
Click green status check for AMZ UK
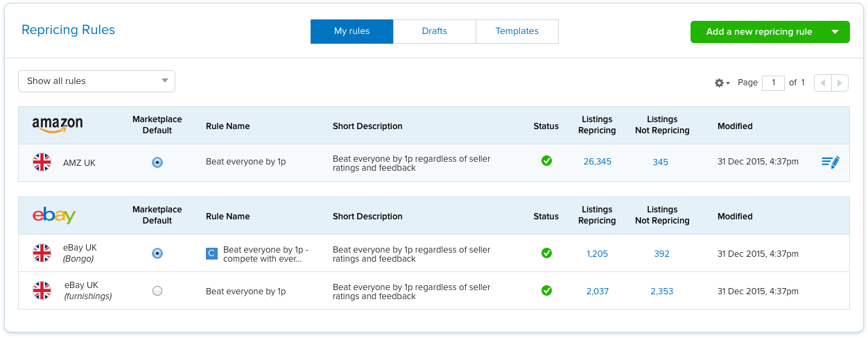coord(546,161)
